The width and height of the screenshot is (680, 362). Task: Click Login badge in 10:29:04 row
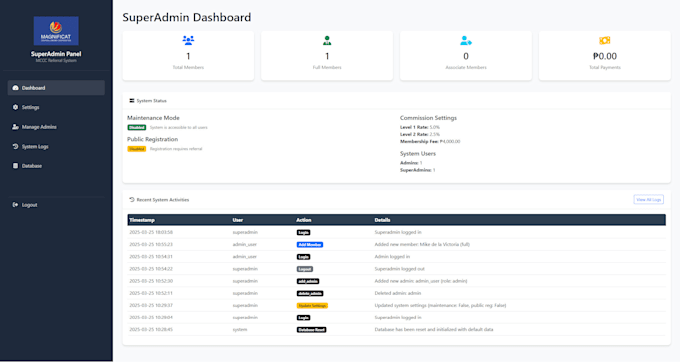click(303, 318)
